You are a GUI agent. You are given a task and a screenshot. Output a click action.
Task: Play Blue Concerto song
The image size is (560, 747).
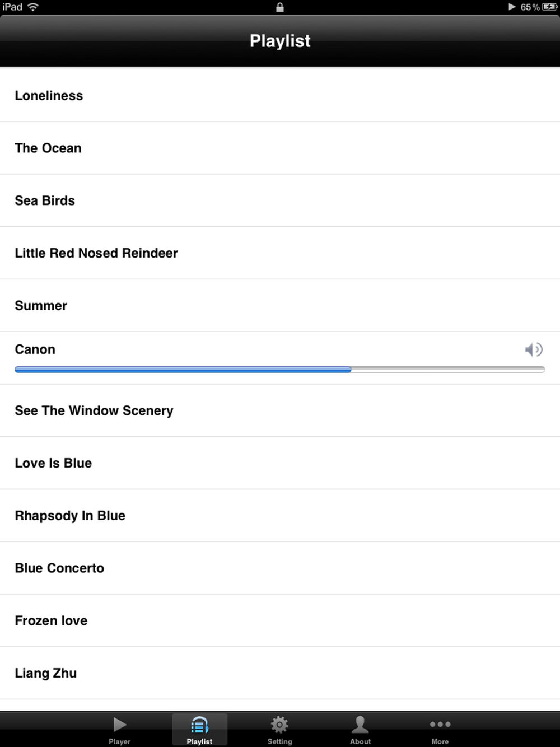[x=59, y=568]
